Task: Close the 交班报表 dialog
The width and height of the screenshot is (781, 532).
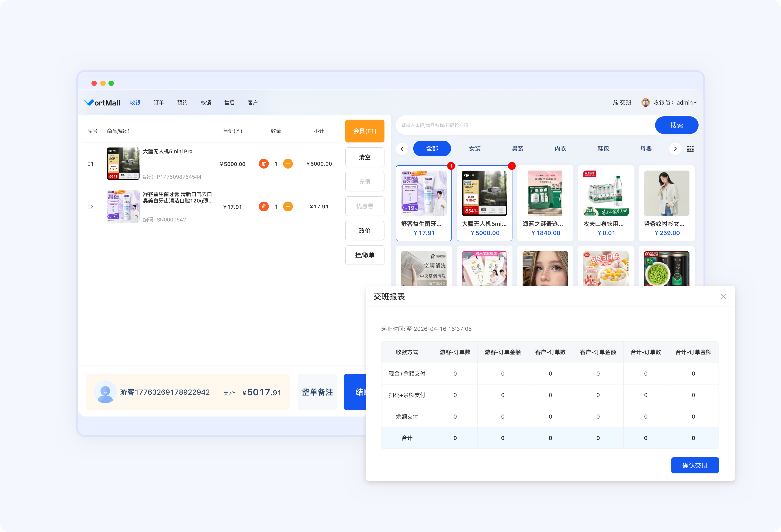Action: tap(724, 297)
